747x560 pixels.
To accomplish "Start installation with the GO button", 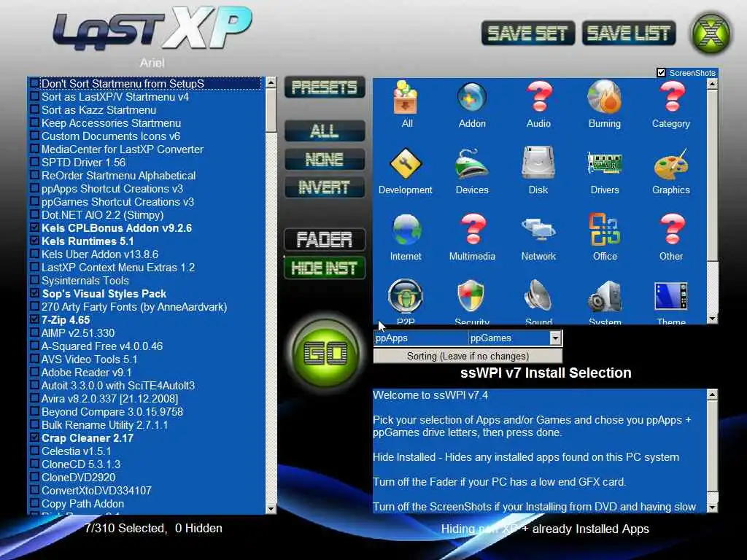I will click(x=325, y=353).
